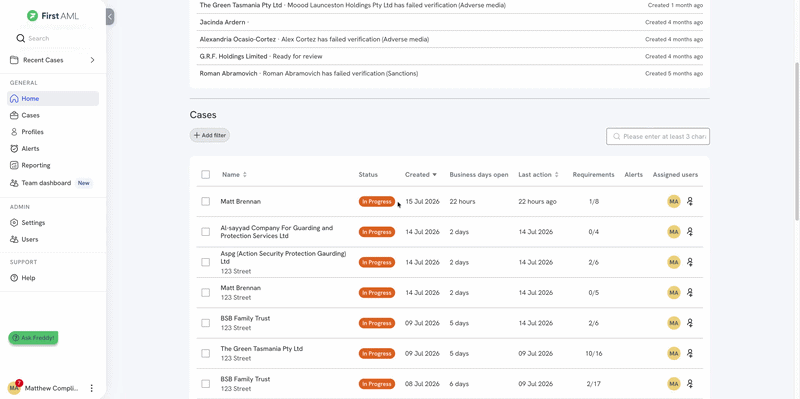800x399 pixels.
Task: Assign user icon for The Green Tasmania row
Action: tap(690, 354)
